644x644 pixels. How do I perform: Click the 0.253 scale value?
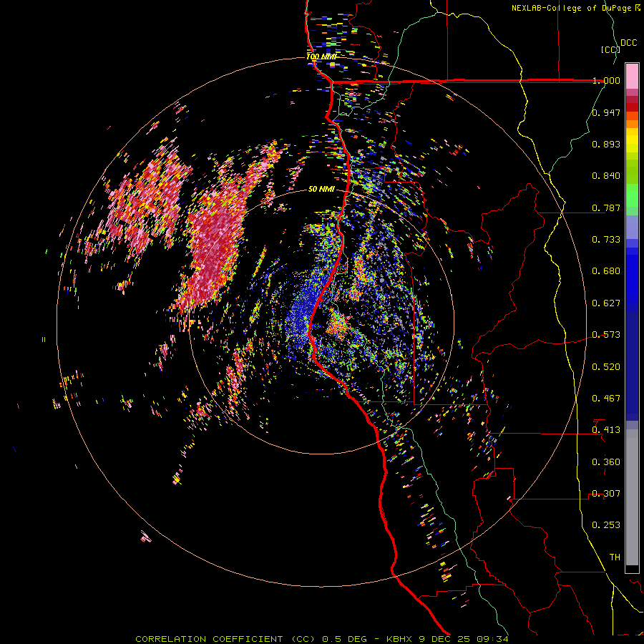click(x=606, y=525)
